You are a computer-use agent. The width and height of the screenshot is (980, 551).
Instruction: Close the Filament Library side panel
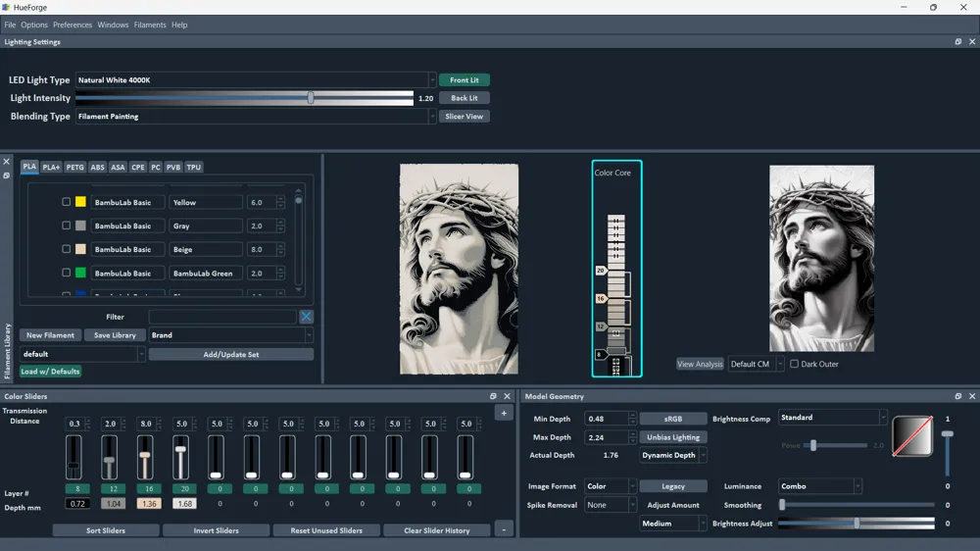coord(6,162)
